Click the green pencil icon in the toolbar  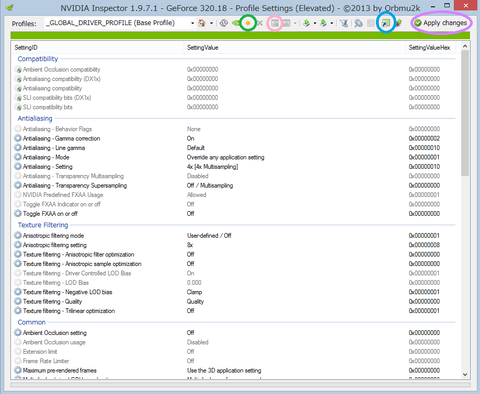[398, 23]
